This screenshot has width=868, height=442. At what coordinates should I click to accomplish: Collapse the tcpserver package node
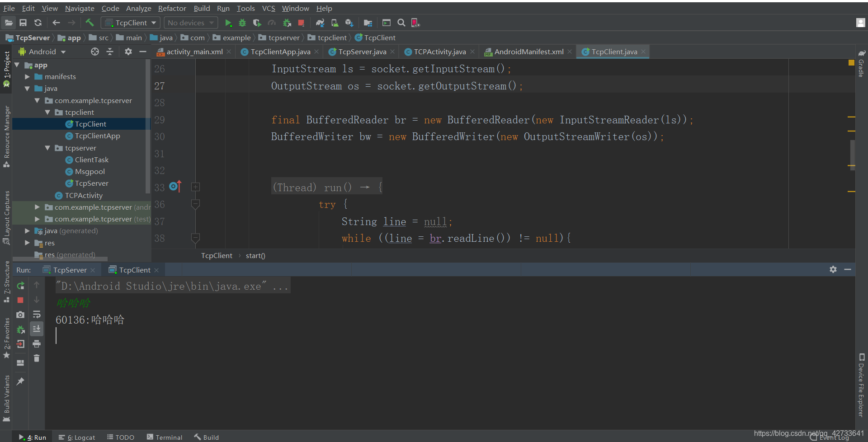coord(47,148)
